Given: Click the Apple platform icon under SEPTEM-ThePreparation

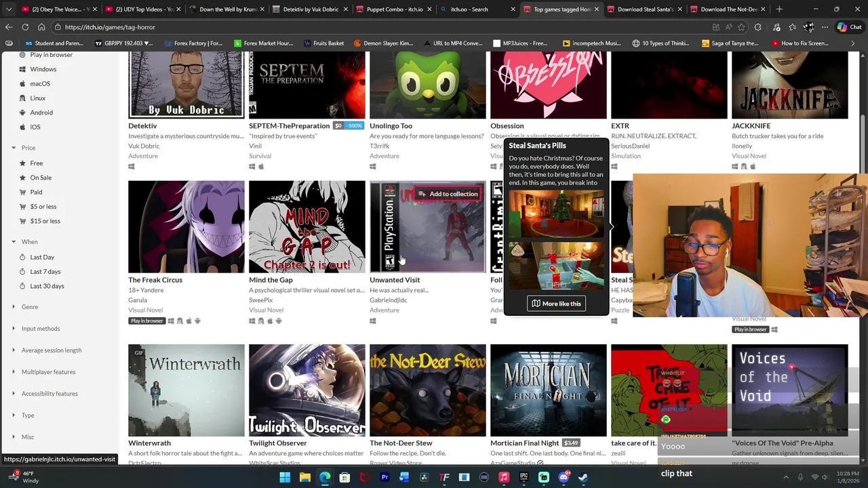Looking at the screenshot, I should [261, 166].
